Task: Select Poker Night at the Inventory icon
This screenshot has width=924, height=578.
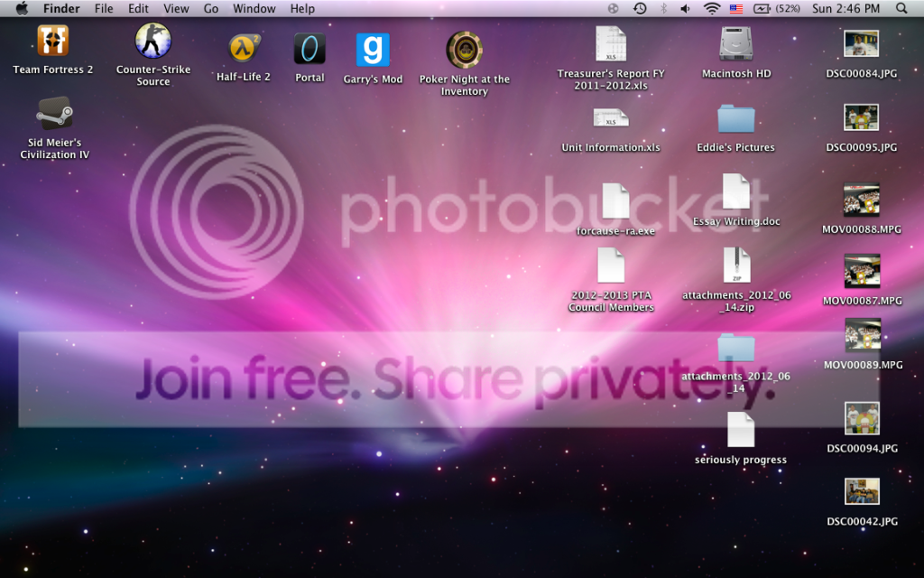Action: click(465, 50)
